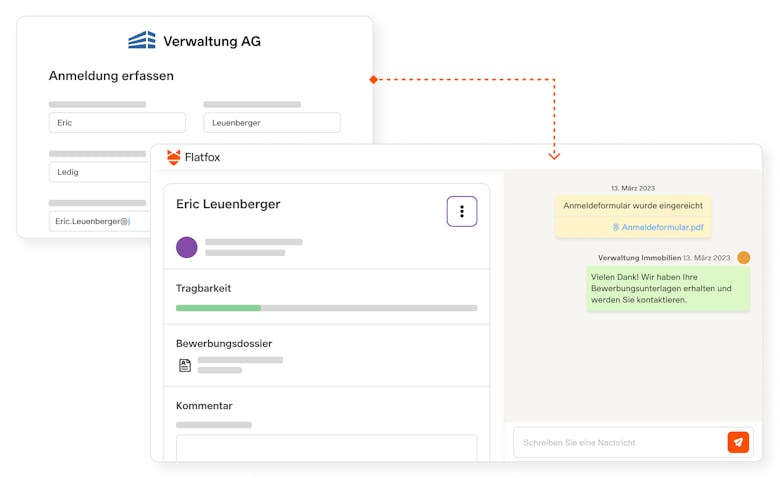The width and height of the screenshot is (780, 478).
Task: Click inside the Kommentar text area
Action: 326,447
